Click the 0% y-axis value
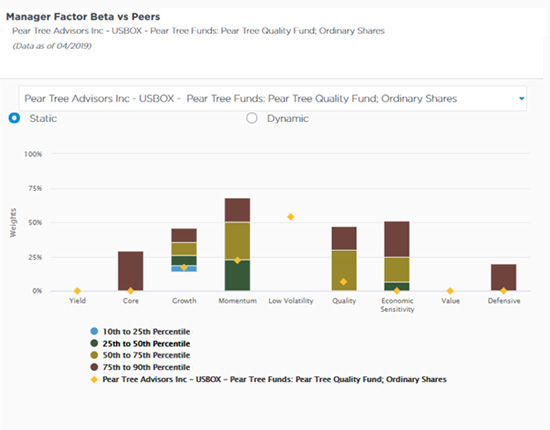This screenshot has height=430, width=550. tap(37, 291)
